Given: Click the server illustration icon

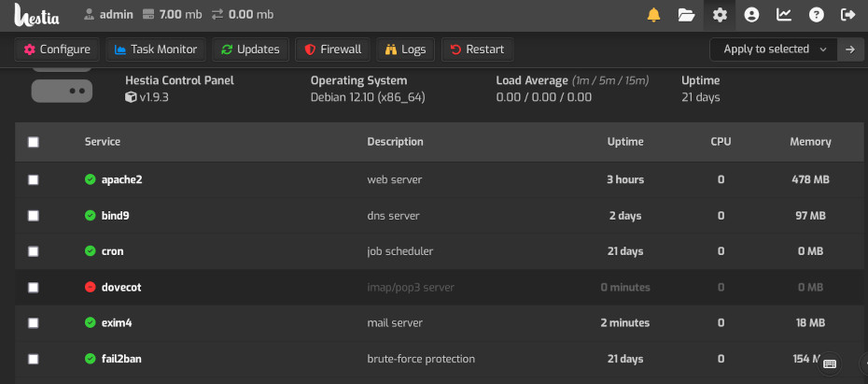Looking at the screenshot, I should (62, 85).
